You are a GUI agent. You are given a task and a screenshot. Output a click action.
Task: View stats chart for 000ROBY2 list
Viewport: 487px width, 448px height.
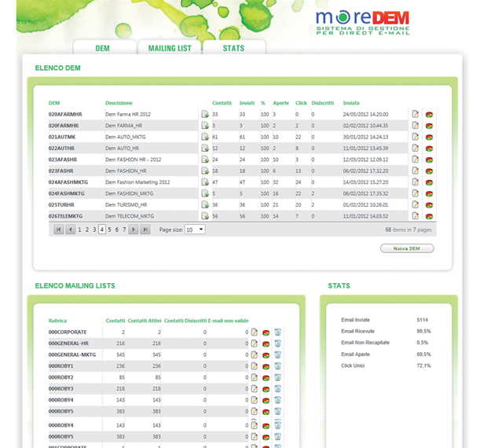tap(265, 378)
